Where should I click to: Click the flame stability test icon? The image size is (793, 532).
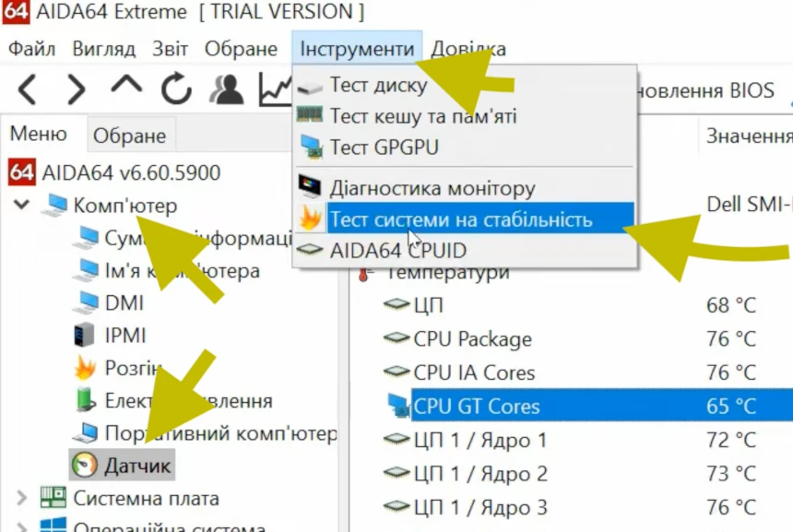(310, 218)
